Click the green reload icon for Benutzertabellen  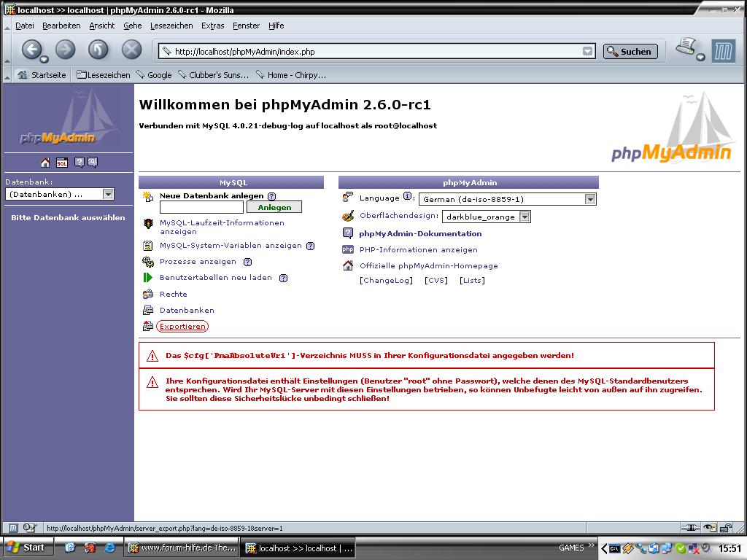point(148,278)
